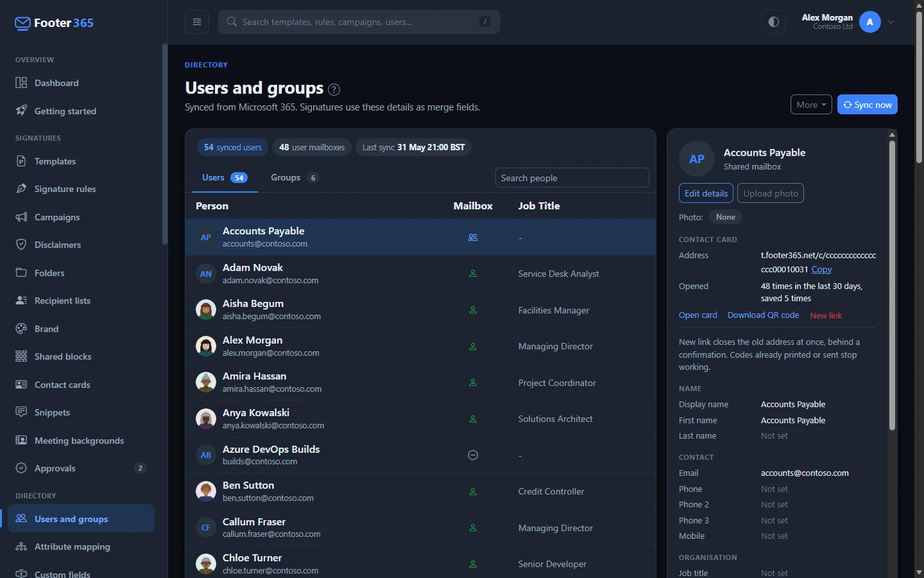Click the Recipient lists icon
This screenshot has height=578, width=924.
click(x=21, y=301)
